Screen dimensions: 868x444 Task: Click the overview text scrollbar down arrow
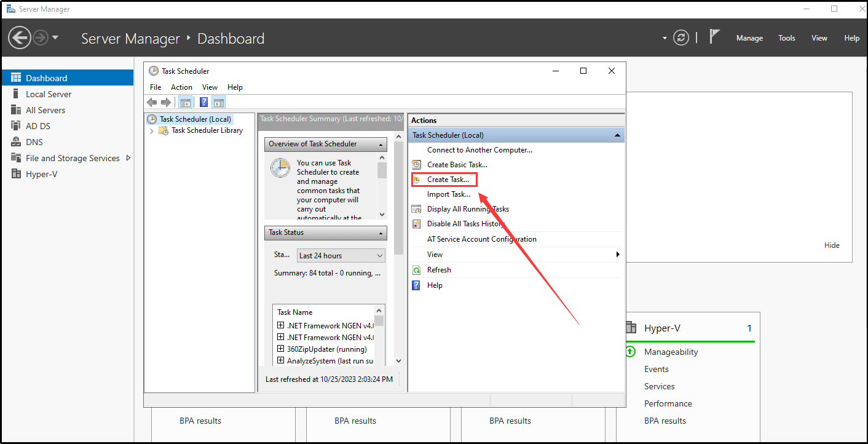[x=382, y=214]
